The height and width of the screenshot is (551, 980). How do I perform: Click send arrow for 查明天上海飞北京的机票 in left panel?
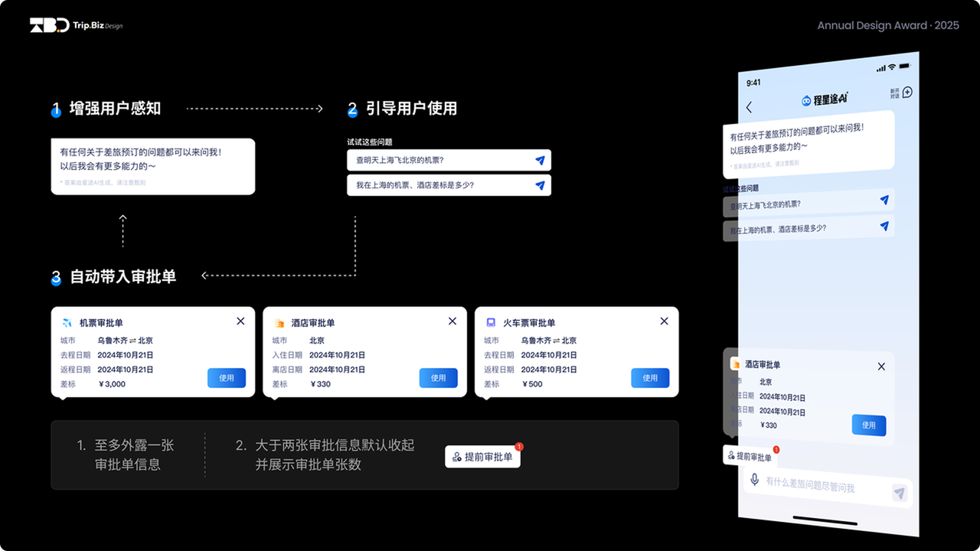click(x=540, y=161)
